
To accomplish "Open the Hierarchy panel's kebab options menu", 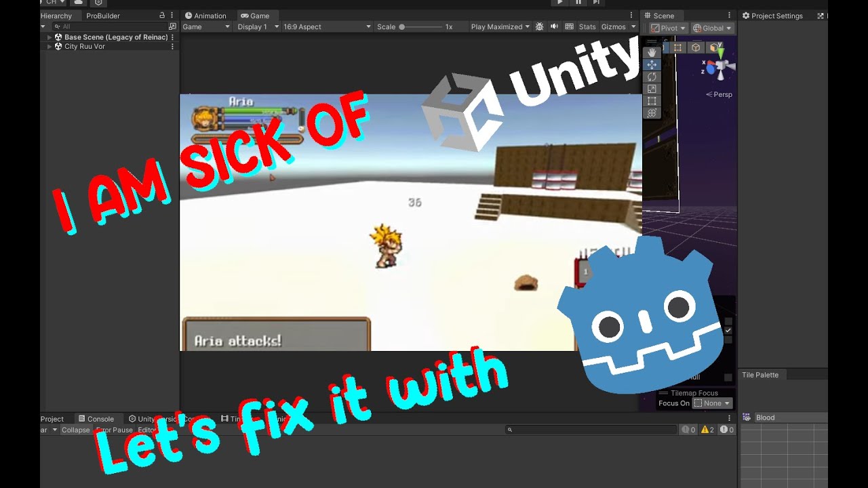I will tap(172, 16).
